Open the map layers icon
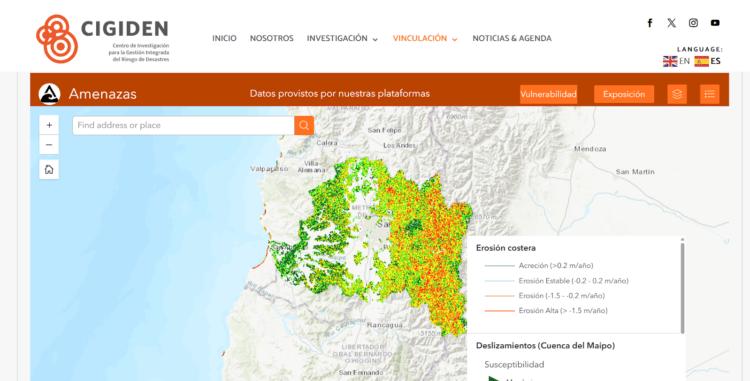 (x=677, y=94)
